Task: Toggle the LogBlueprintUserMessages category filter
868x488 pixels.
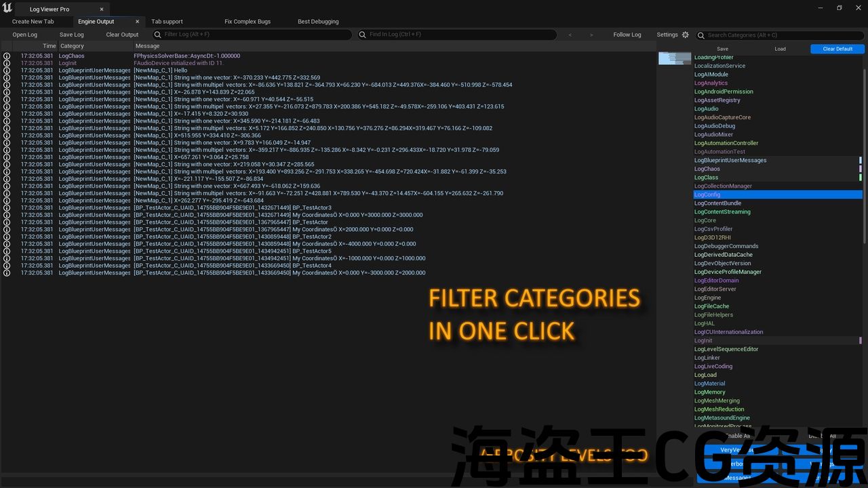Action: 730,161
